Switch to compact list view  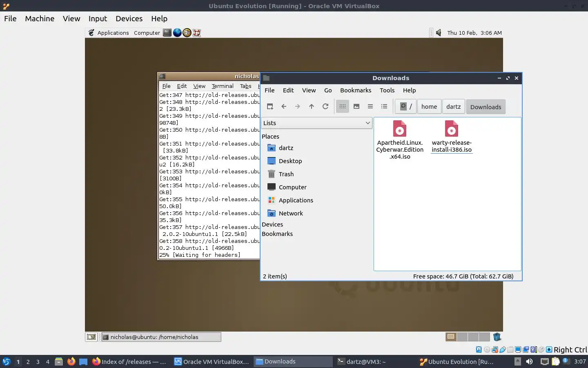(x=370, y=107)
